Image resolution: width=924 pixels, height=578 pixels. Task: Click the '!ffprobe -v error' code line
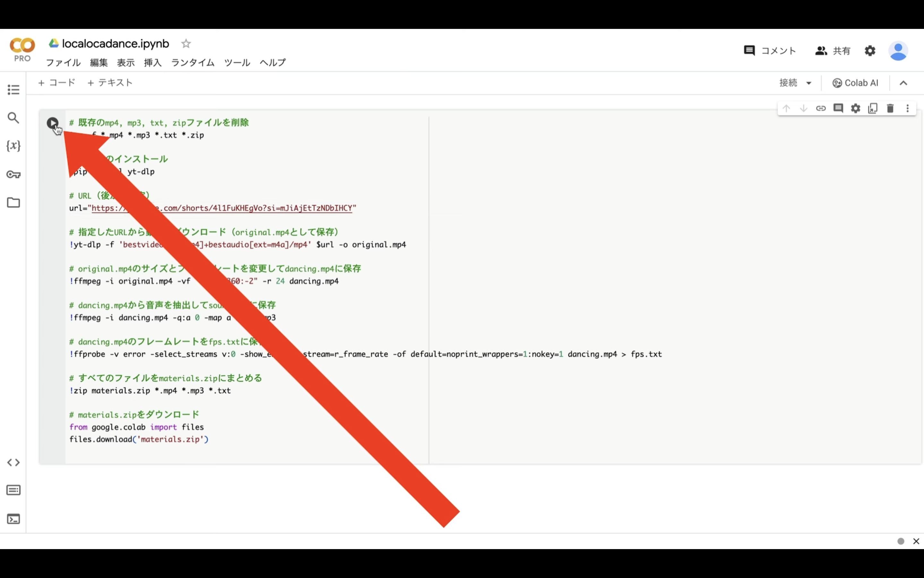pos(365,354)
